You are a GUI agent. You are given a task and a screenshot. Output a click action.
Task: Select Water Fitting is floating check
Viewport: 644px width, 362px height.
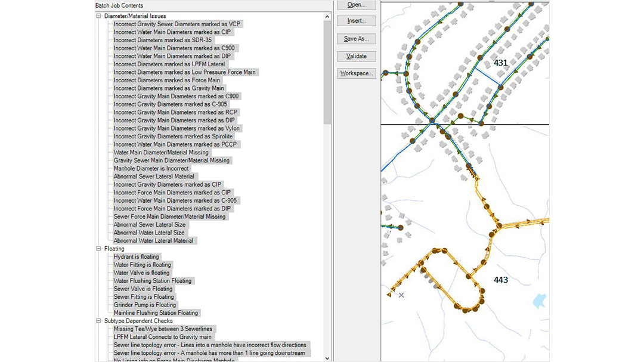click(x=142, y=265)
